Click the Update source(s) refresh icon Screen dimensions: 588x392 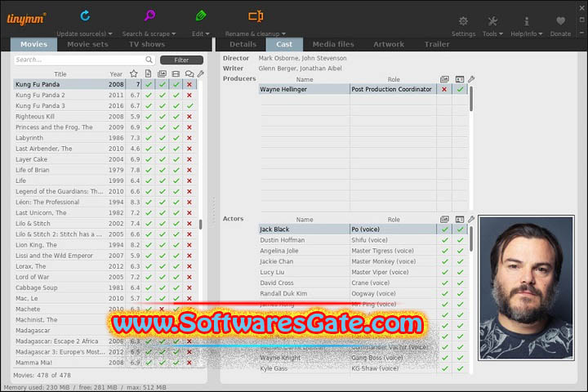85,16
